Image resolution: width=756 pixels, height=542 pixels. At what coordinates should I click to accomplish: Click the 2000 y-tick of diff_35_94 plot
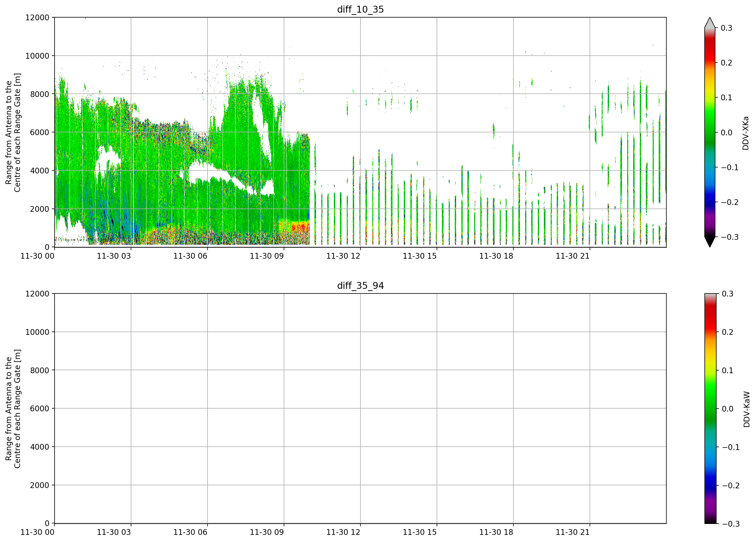point(40,485)
